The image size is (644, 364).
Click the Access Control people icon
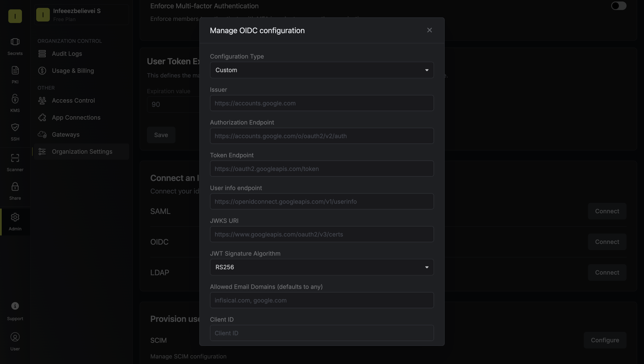pyautogui.click(x=42, y=100)
